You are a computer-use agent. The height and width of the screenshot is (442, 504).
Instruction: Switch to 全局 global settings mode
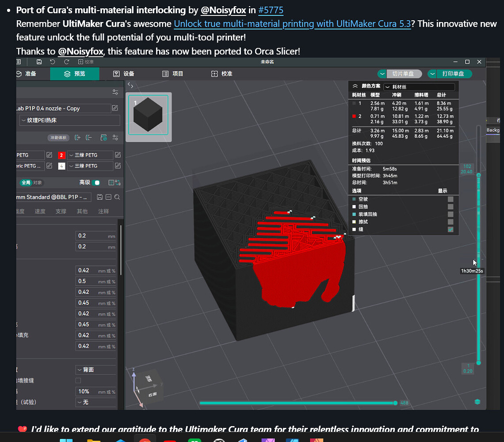pyautogui.click(x=26, y=183)
